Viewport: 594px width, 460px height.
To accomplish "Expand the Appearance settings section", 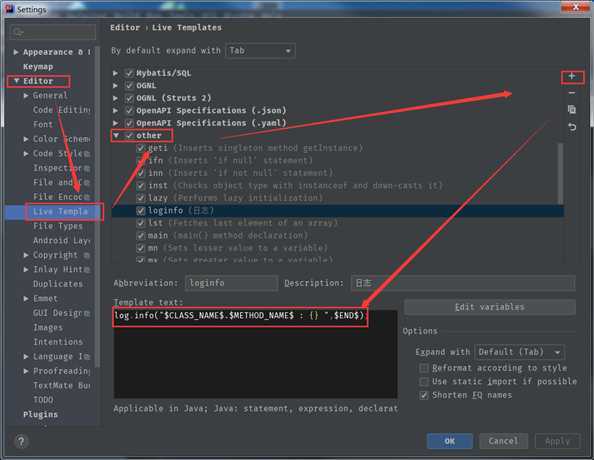I will click(x=16, y=52).
